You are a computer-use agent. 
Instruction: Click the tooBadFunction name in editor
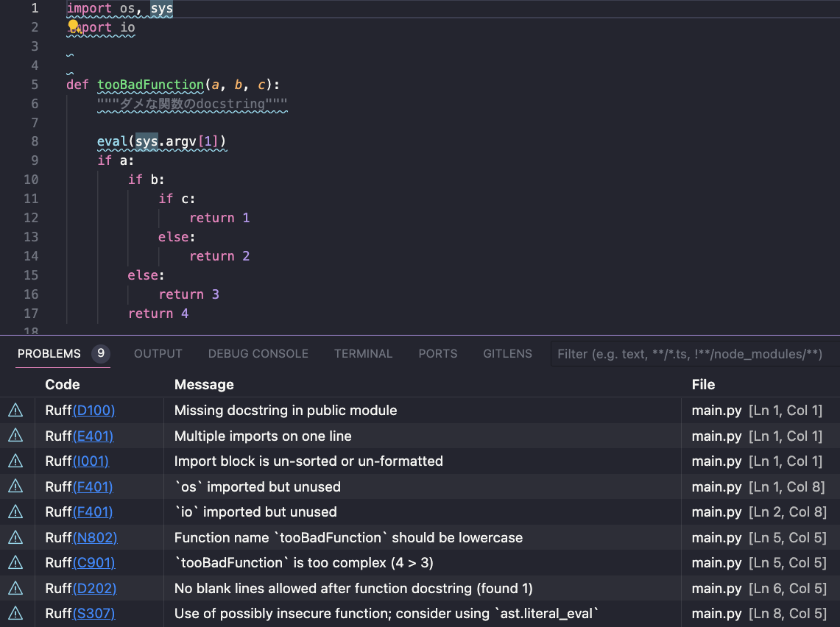[150, 85]
